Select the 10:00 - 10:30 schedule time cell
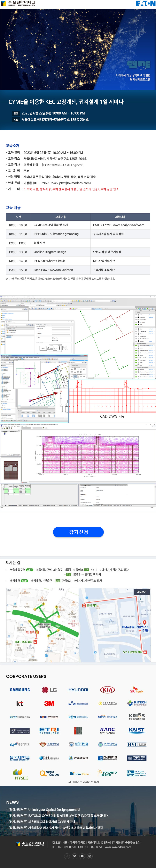Screen dimensions: 156x868 click(19, 225)
